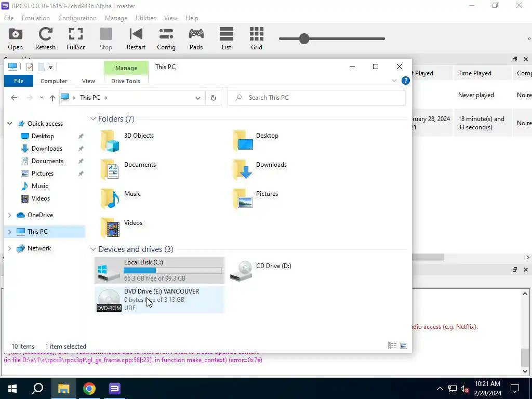Go back in File Explorer
The image size is (532, 399).
[x=14, y=98]
